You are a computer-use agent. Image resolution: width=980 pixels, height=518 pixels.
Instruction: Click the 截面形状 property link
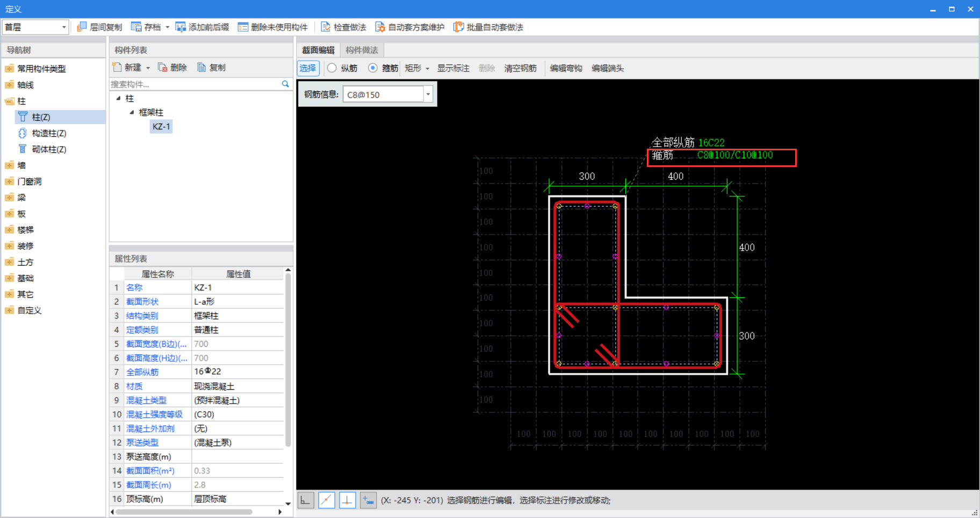pos(142,302)
